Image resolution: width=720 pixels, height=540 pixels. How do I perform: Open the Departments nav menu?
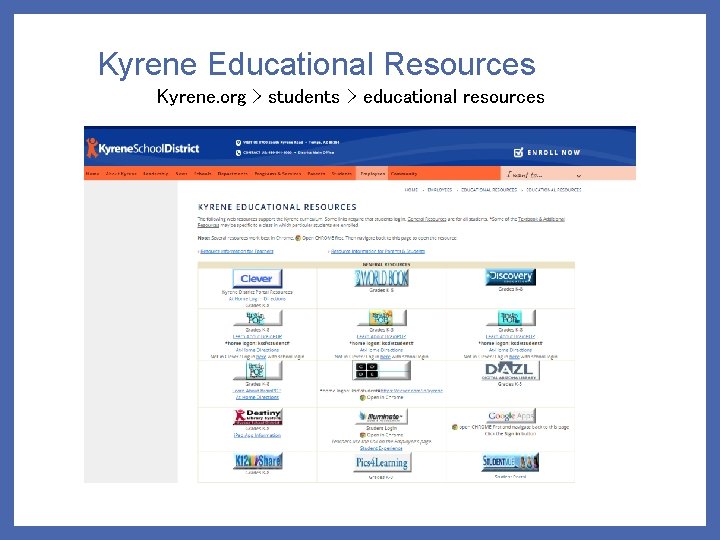[232, 174]
